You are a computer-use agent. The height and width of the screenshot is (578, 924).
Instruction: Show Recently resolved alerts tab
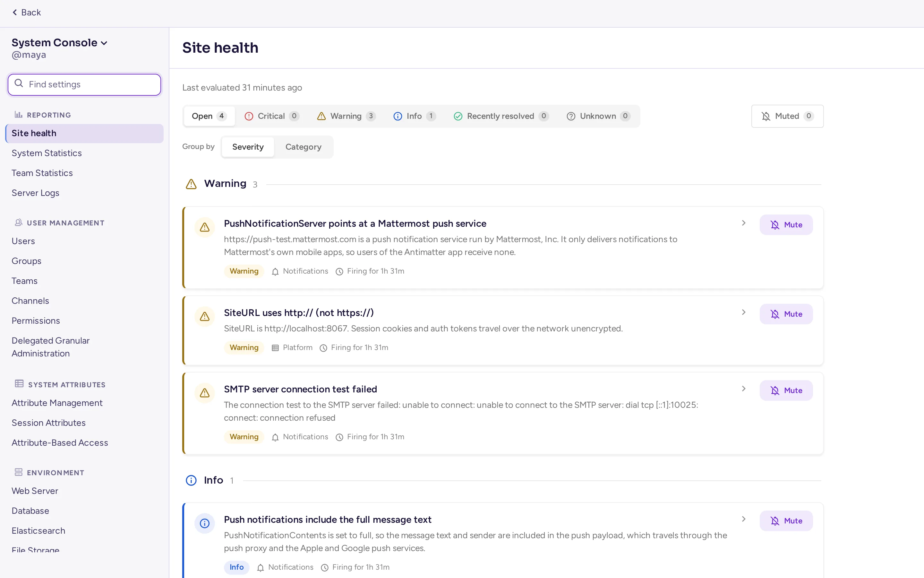[501, 116]
